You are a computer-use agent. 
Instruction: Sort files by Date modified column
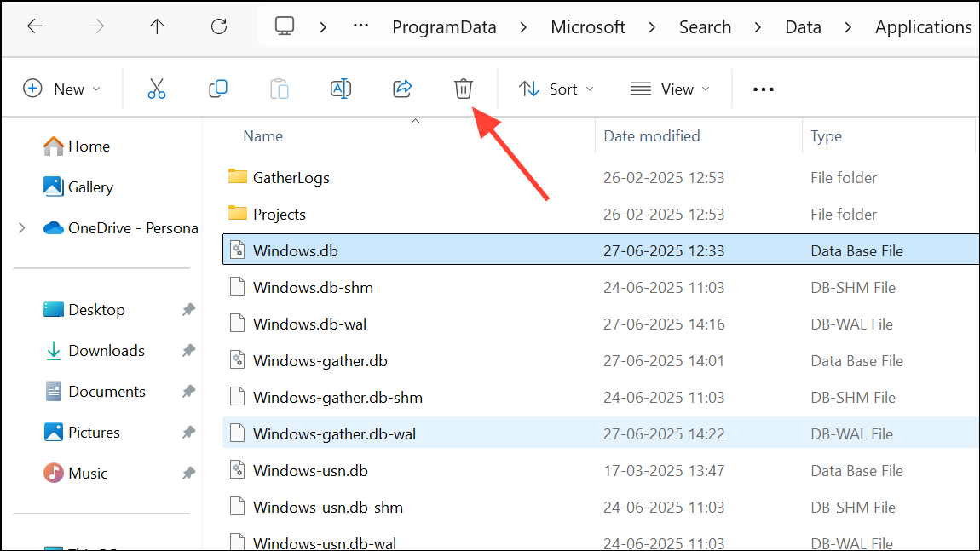coord(652,136)
